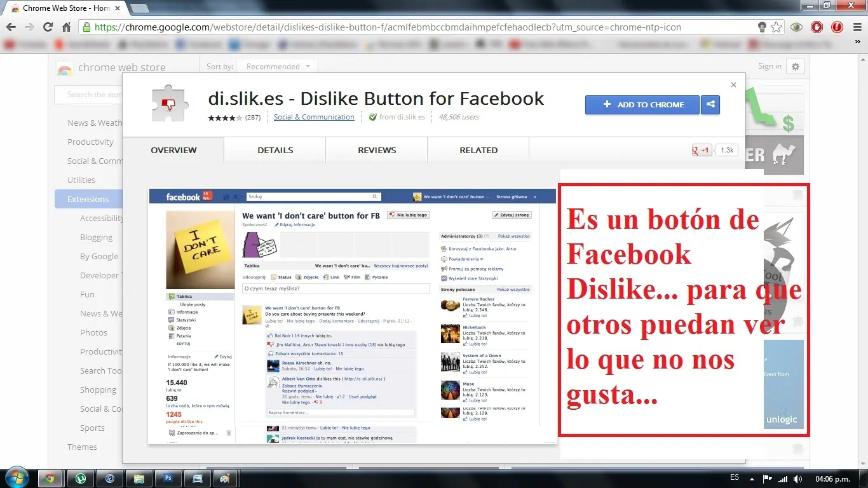Open the Fun subcategory
The image size is (868, 488).
[87, 294]
